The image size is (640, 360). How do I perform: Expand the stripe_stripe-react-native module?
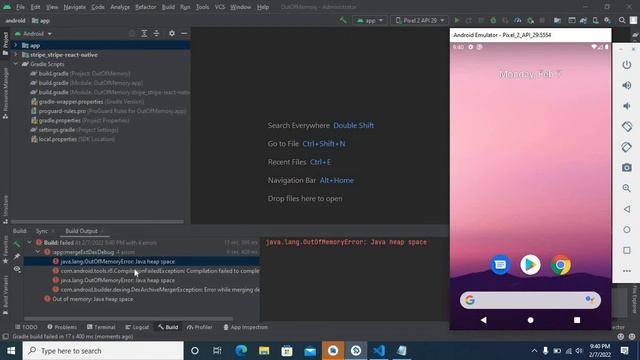(16, 55)
